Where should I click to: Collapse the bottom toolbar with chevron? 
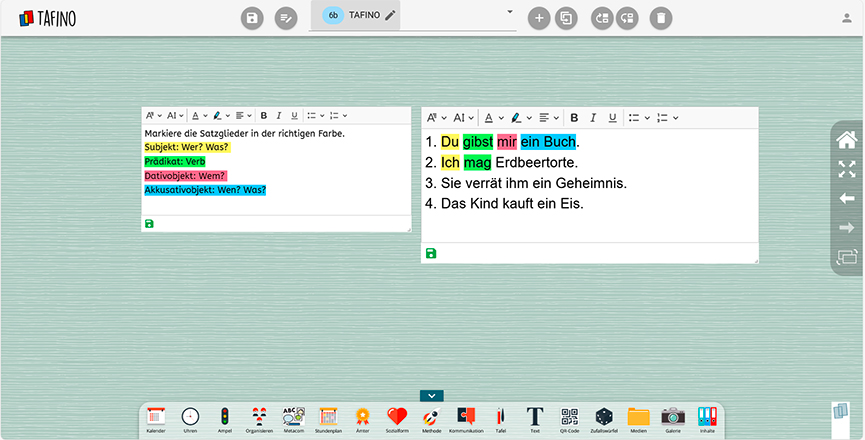431,396
